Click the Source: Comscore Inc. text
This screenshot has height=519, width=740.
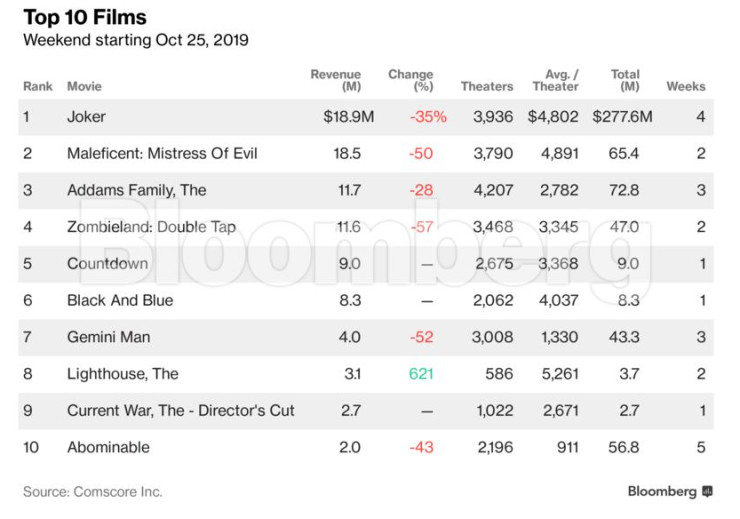(93, 492)
